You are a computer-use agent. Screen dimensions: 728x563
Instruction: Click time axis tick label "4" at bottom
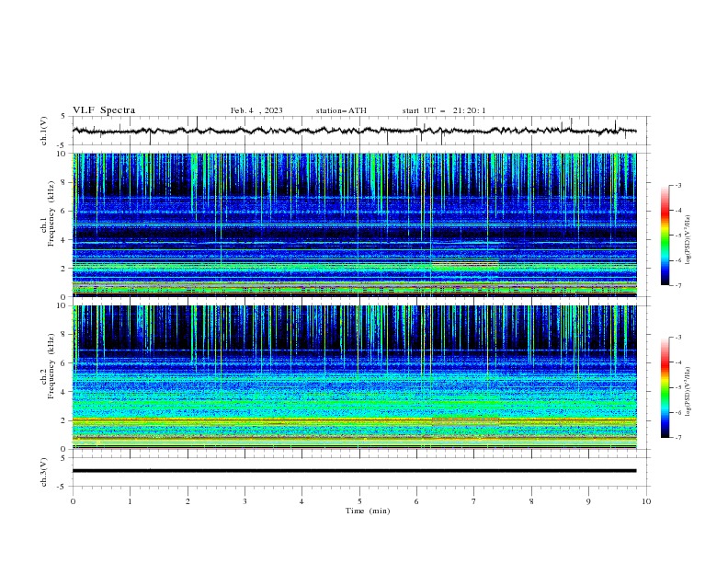point(301,501)
